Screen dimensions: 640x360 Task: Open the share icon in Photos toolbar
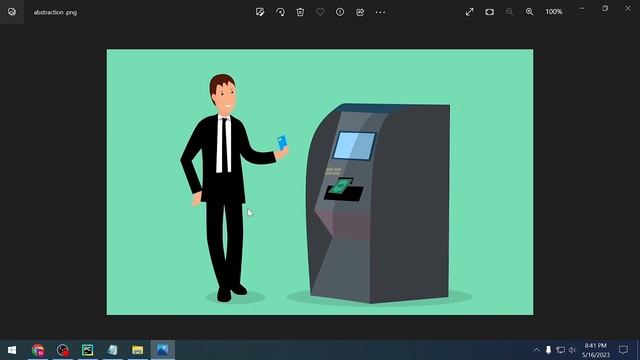pos(360,12)
